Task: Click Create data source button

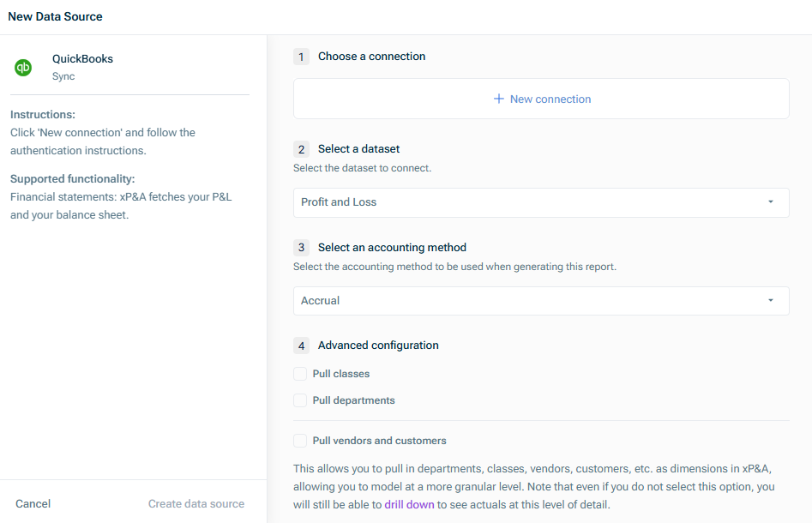Action: (x=196, y=504)
